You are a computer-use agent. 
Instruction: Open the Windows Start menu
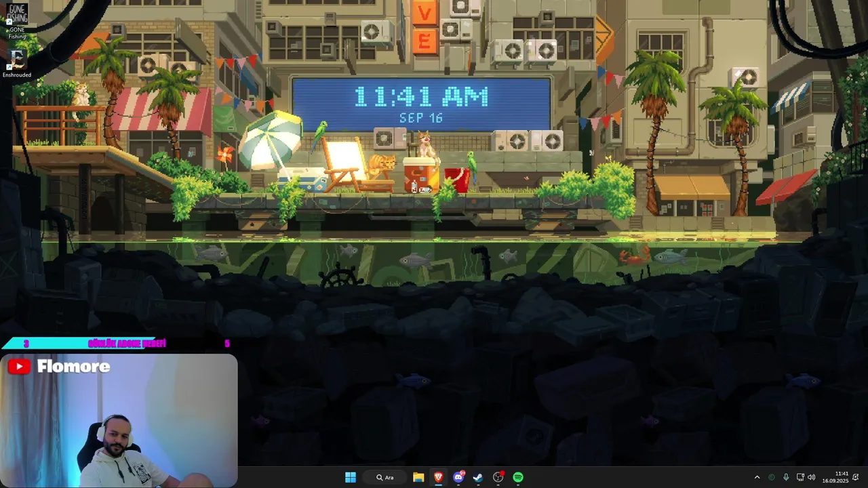point(351,477)
